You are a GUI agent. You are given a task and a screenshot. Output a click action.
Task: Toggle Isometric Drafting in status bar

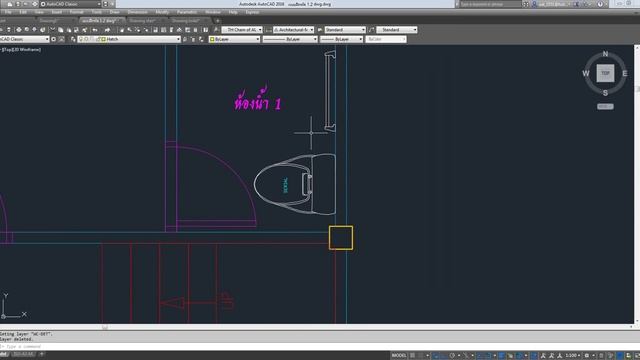tap(466, 356)
